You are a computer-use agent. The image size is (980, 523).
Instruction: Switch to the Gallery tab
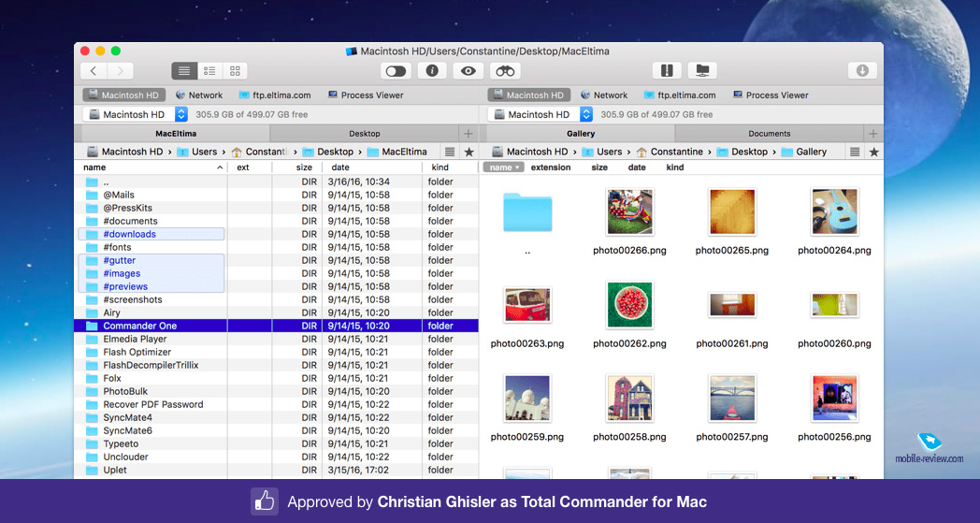581,133
